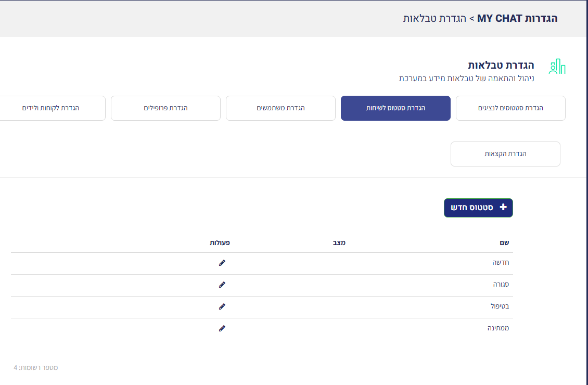This screenshot has width=588, height=385.
Task: Open the הגדרת הקצאות tab
Action: [x=505, y=154]
